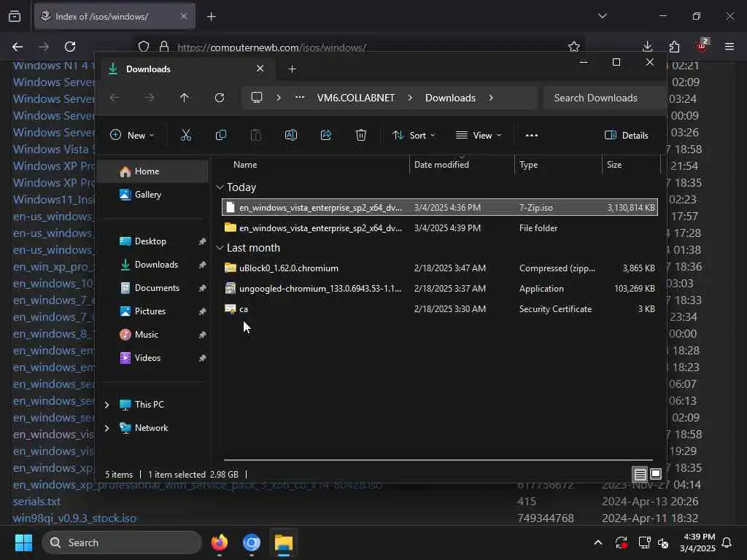The width and height of the screenshot is (747, 560).
Task: Expand Network in navigation pane
Action: pyautogui.click(x=107, y=428)
